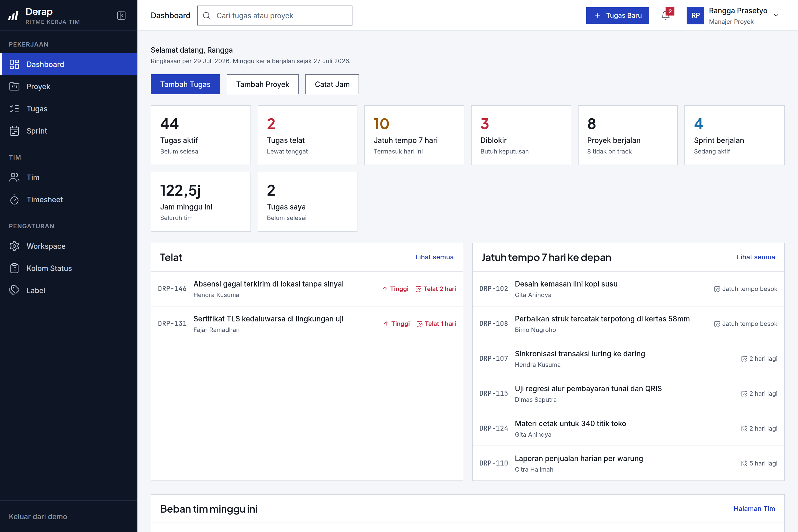Click the Derap logo icon
Image resolution: width=798 pixels, height=532 pixels.
[14, 16]
